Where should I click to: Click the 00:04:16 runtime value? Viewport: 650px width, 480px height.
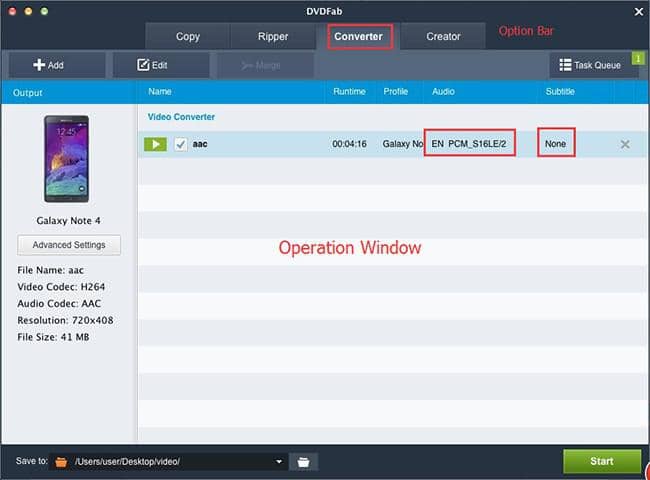[x=349, y=144]
